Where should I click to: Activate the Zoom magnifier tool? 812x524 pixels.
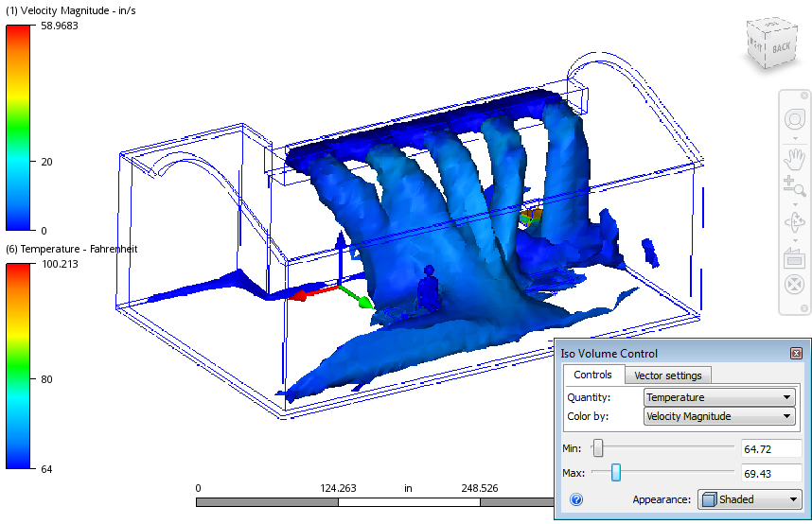coord(794,185)
